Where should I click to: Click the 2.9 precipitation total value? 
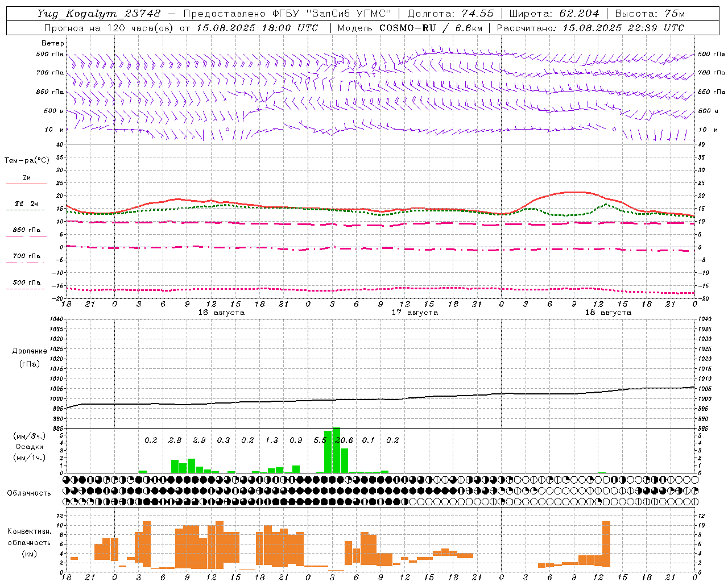coord(199,440)
